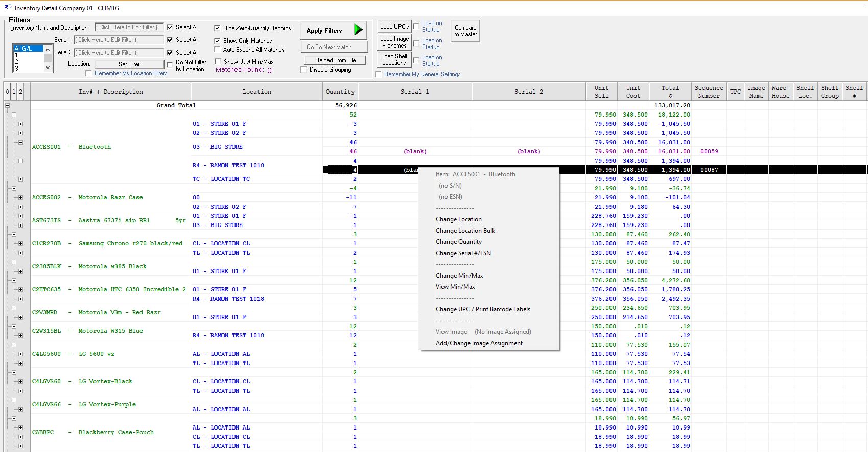The height and width of the screenshot is (452, 868).
Task: Click G/L list scroll up arrow
Action: (48, 49)
